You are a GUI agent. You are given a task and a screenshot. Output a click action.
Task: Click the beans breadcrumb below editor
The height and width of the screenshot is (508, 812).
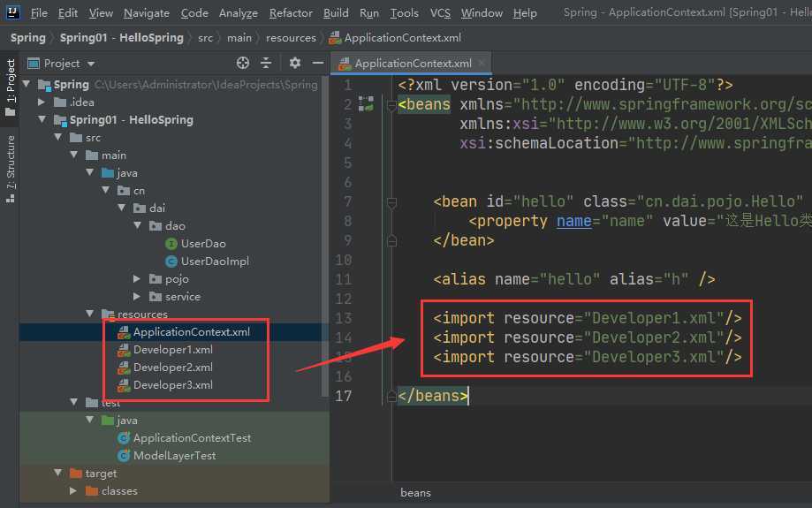[x=415, y=493]
